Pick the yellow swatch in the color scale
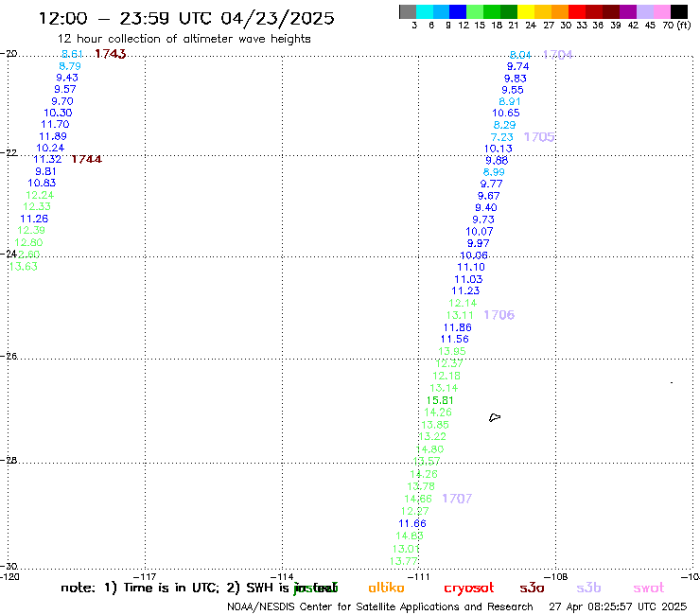 point(526,11)
